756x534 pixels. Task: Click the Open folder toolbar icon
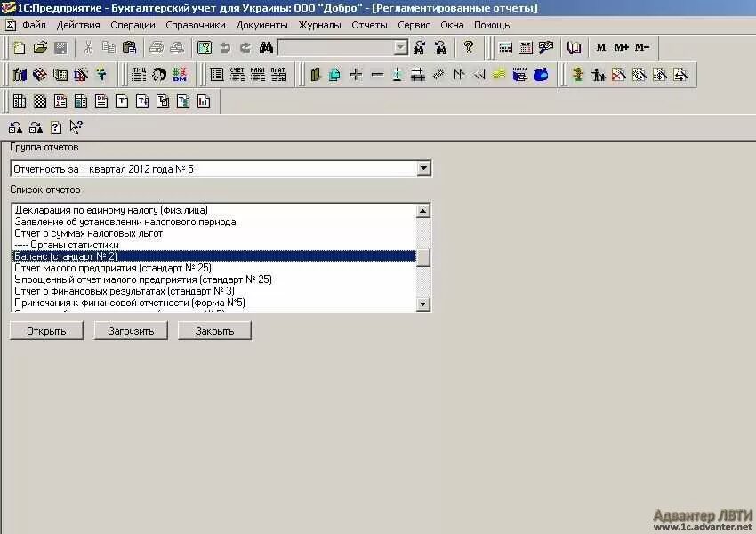[x=41, y=47]
